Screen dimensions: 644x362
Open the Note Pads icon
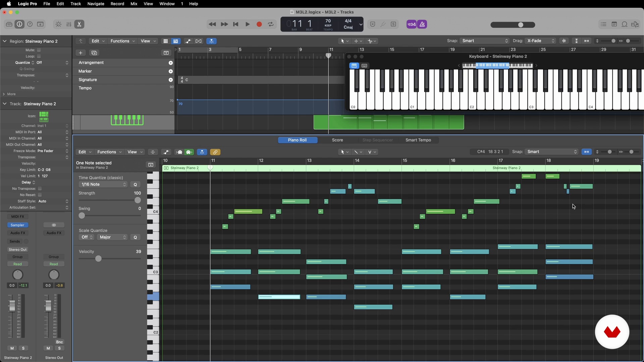coord(614,24)
